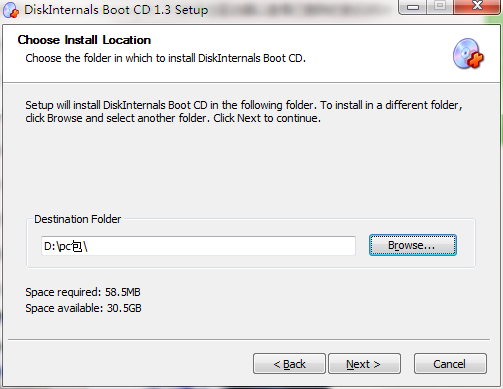The height and width of the screenshot is (389, 503).
Task: Close the setup window with the red X
Action: coord(477,6)
